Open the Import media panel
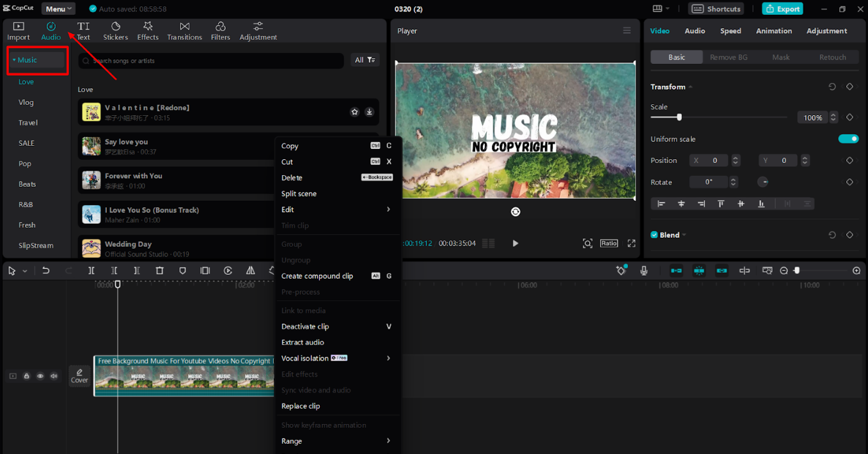The height and width of the screenshot is (454, 868). [19, 31]
